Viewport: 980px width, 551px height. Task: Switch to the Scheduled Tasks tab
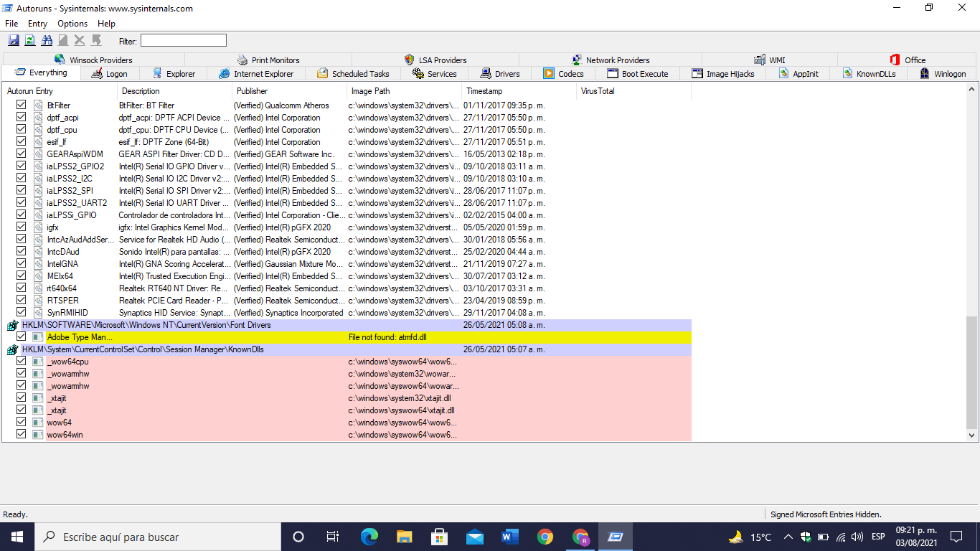353,74
